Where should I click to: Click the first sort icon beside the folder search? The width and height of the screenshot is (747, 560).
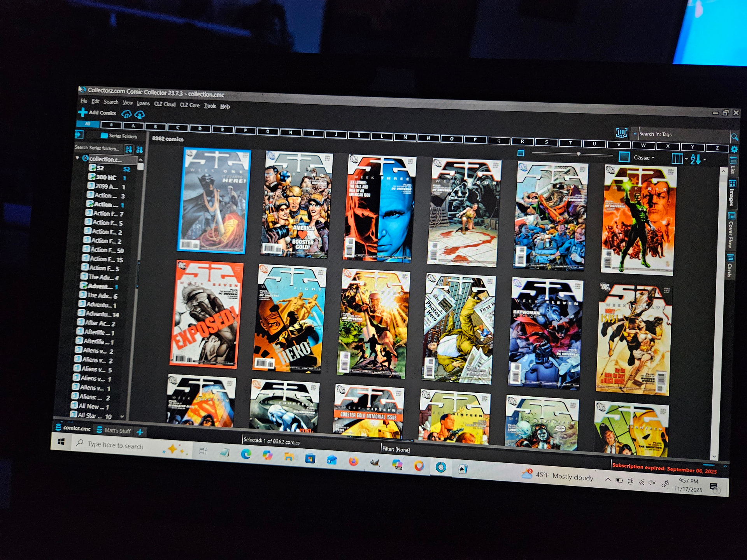[129, 149]
